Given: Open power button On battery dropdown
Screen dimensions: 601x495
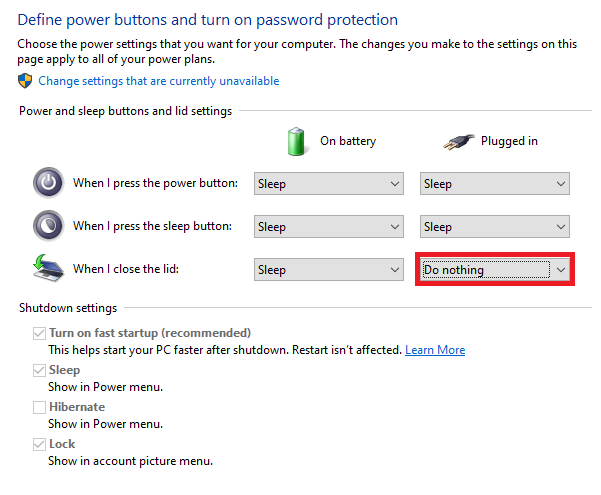Looking at the screenshot, I should pyautogui.click(x=328, y=184).
